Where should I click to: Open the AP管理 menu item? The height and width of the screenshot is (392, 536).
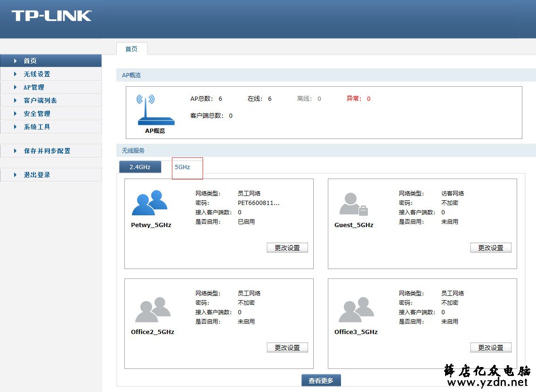click(51, 87)
